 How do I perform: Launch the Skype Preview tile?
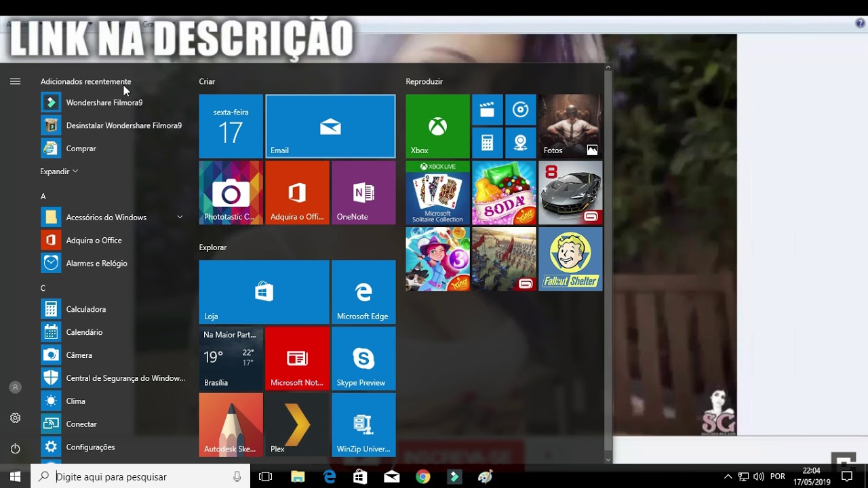(x=363, y=359)
